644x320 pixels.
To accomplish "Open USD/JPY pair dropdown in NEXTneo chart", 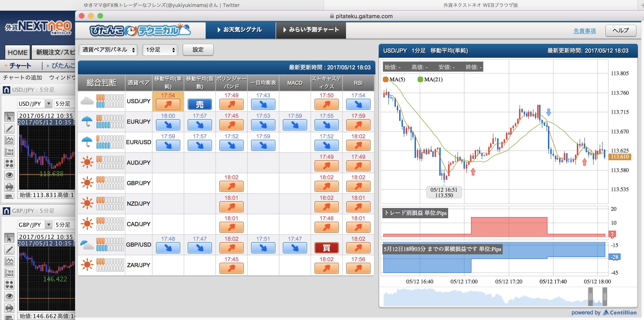I will point(35,103).
